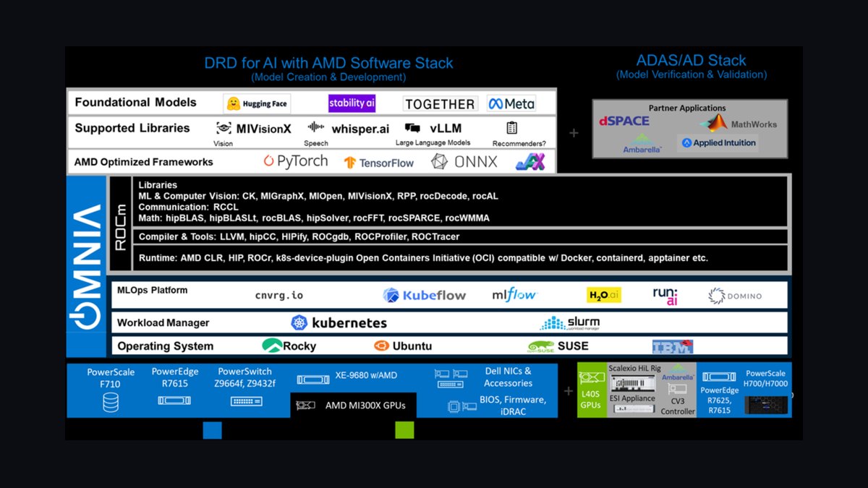The height and width of the screenshot is (488, 868).
Task: Click the Runtime: AMD CLR line
Action: click(423, 257)
